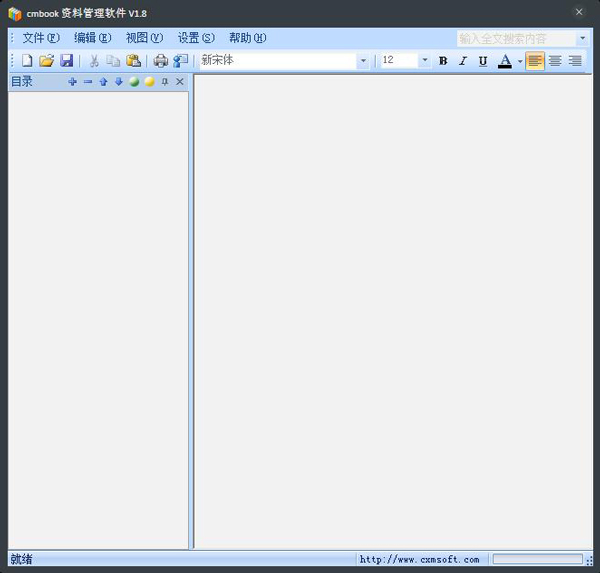Image resolution: width=600 pixels, height=573 pixels.
Task: Click the menu bar grip handle
Action: pos(12,38)
